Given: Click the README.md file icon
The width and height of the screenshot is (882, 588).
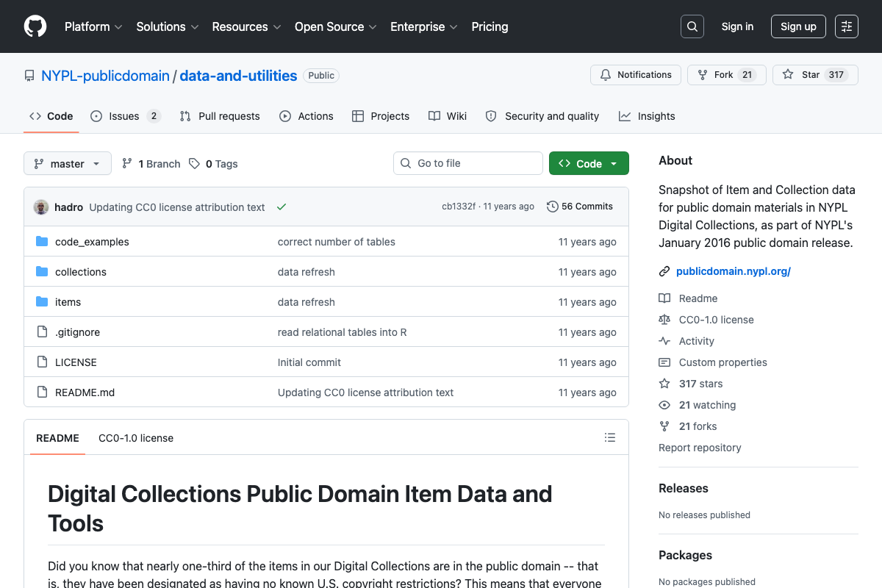Looking at the screenshot, I should pos(42,392).
